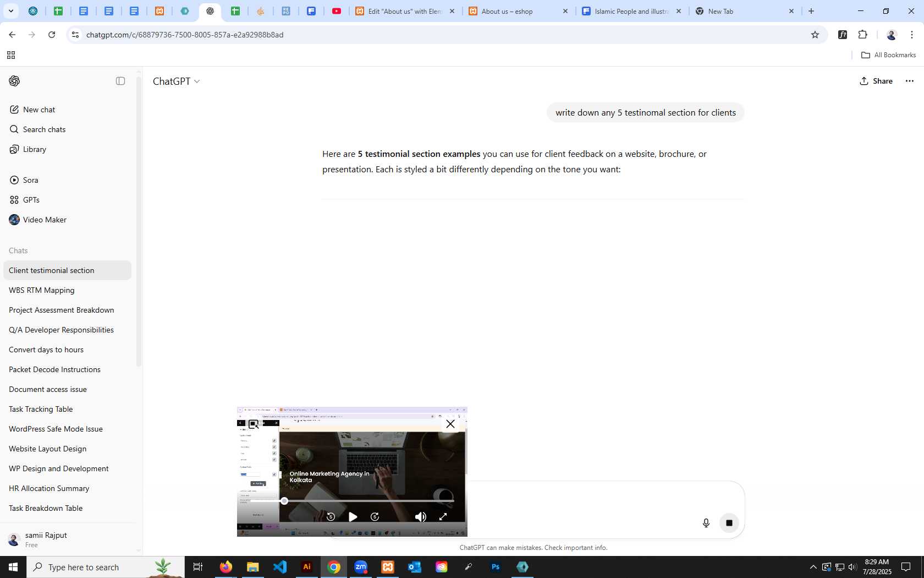The image size is (924, 578).
Task: Open the 'Convert days to hours' chat
Action: pyautogui.click(x=67, y=350)
